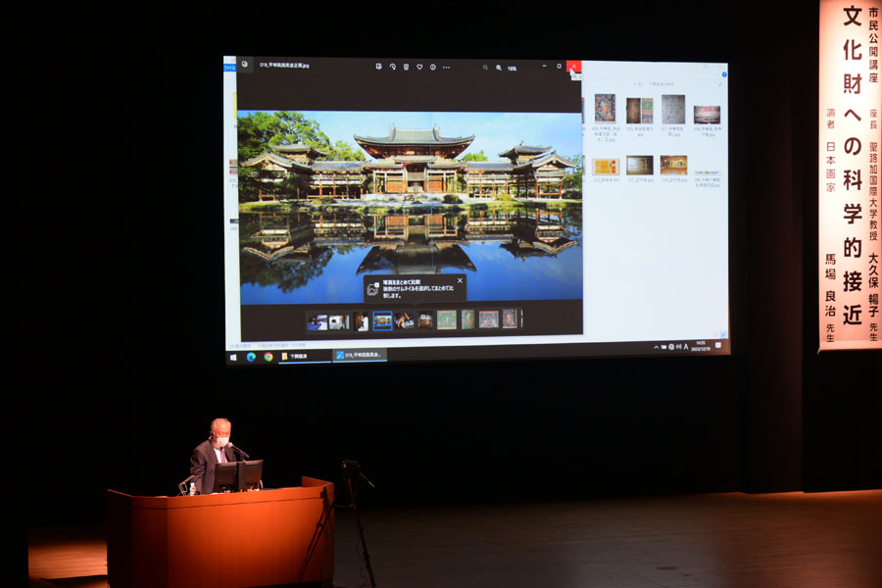Image resolution: width=882 pixels, height=588 pixels.
Task: Click the blue help icon in File Explorer
Action: (724, 74)
